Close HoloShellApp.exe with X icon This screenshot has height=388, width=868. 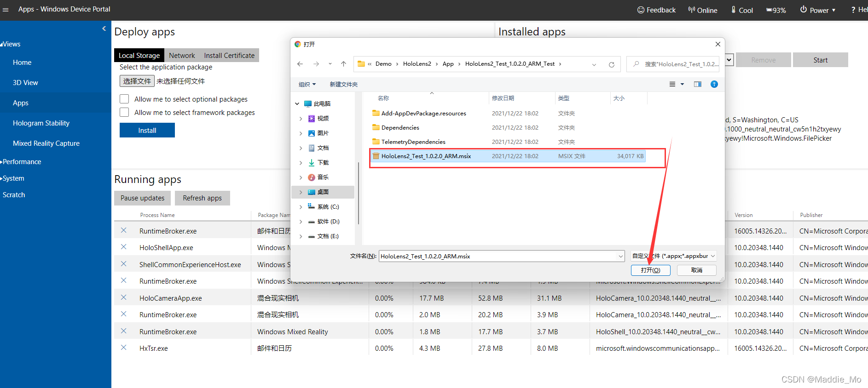pos(124,247)
